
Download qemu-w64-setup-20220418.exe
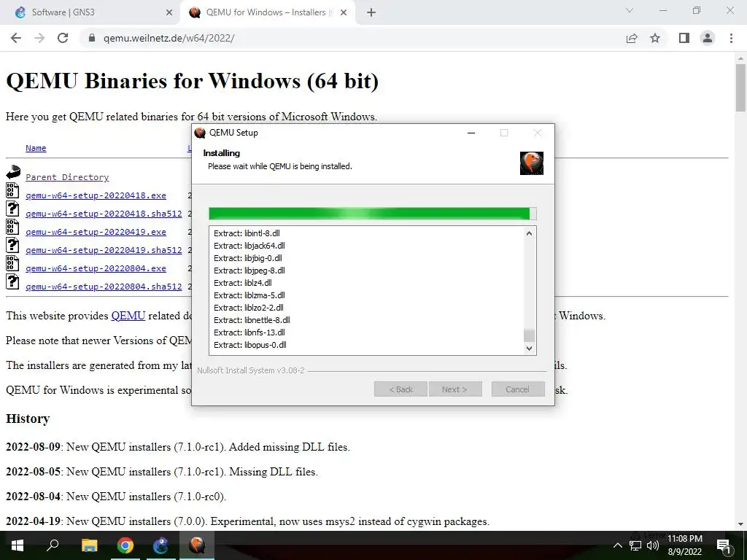click(x=96, y=195)
